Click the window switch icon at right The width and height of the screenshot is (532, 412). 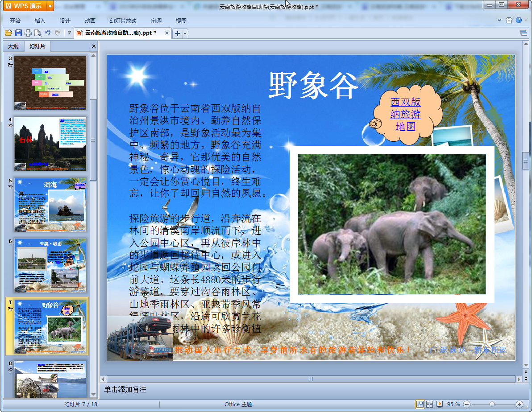[x=524, y=33]
